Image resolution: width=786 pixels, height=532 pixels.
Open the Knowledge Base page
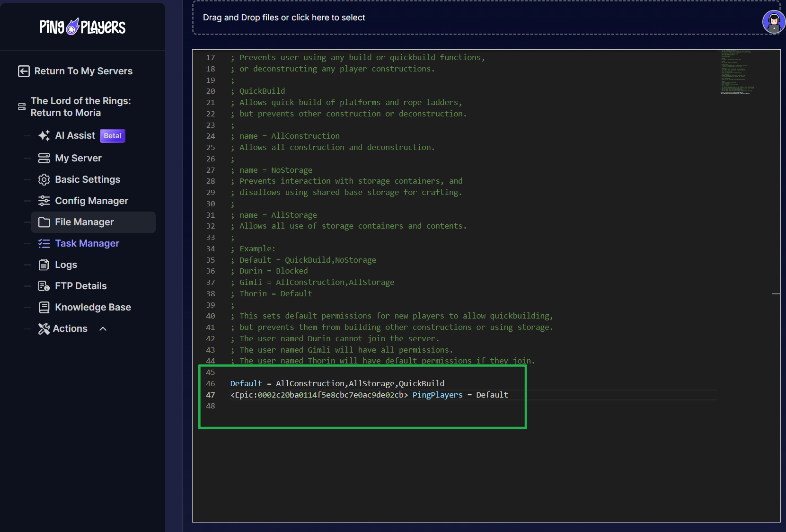click(x=93, y=307)
